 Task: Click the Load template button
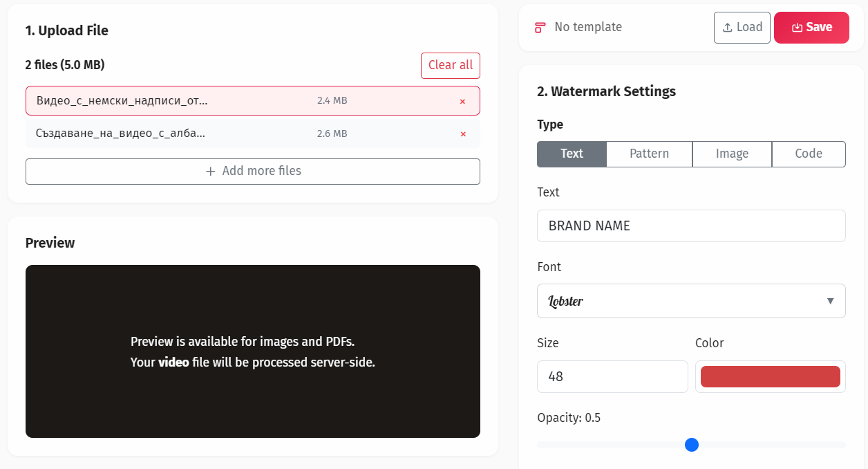pos(742,27)
